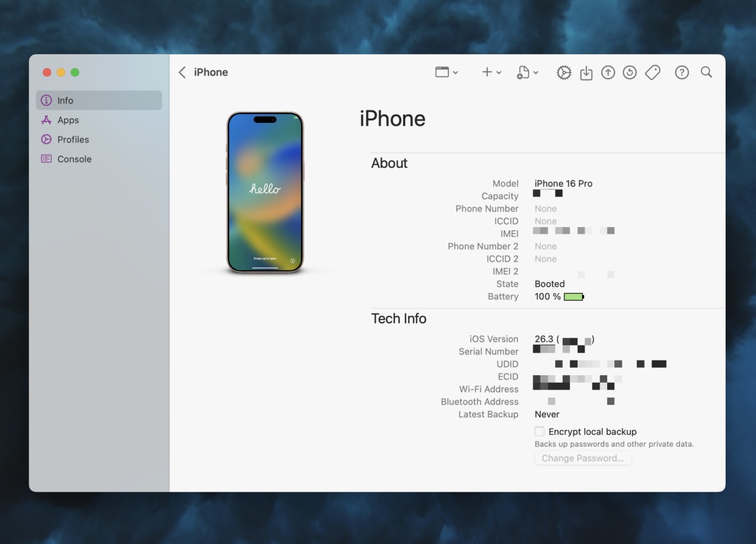Select the None value beside ICCID 2
Viewport: 756px width, 544px height.
pos(546,259)
